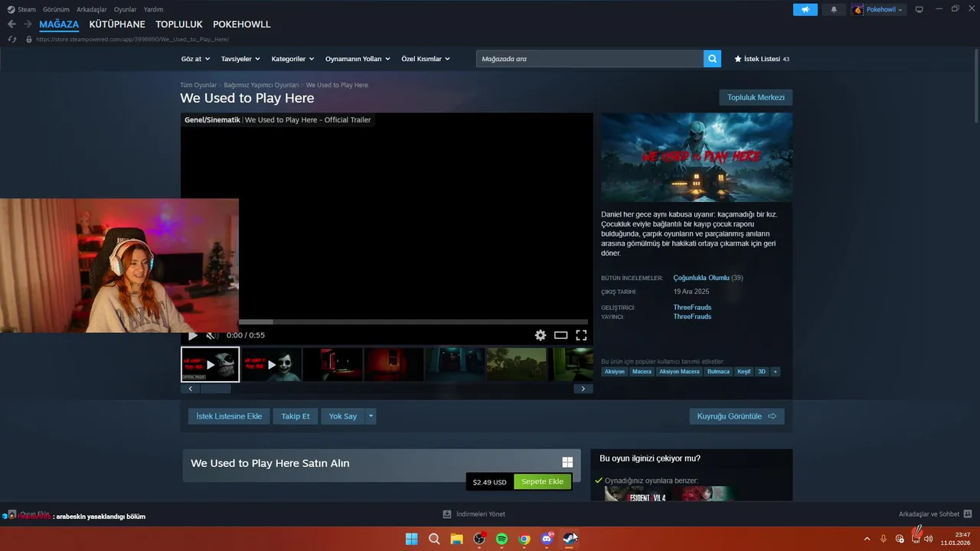Open Spotify from the taskbar
The height and width of the screenshot is (551, 980).
[501, 539]
